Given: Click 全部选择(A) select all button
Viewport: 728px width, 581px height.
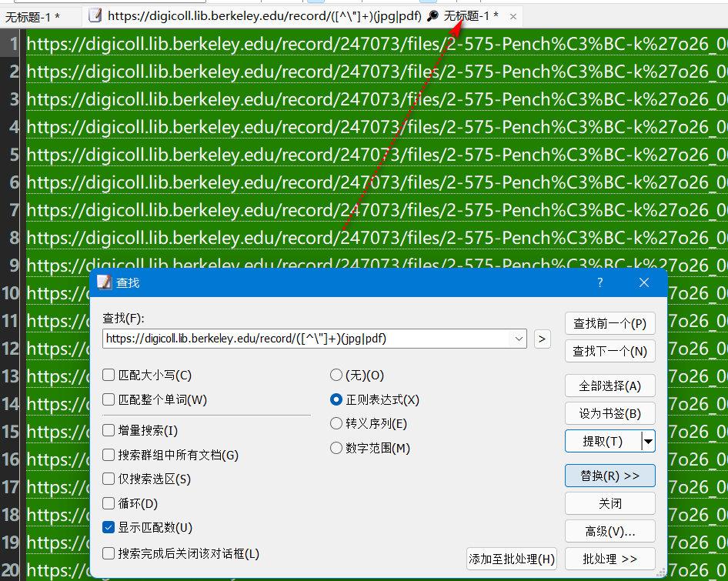Looking at the screenshot, I should click(x=609, y=386).
